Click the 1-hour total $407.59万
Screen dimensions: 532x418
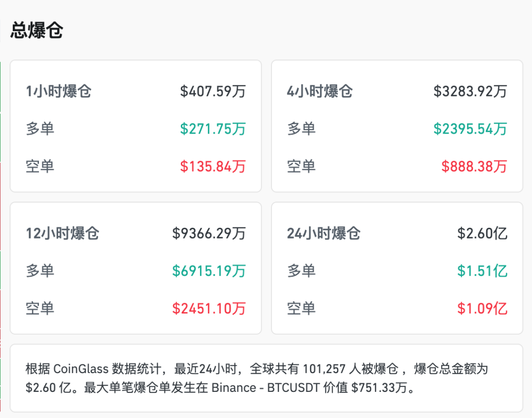(x=213, y=91)
